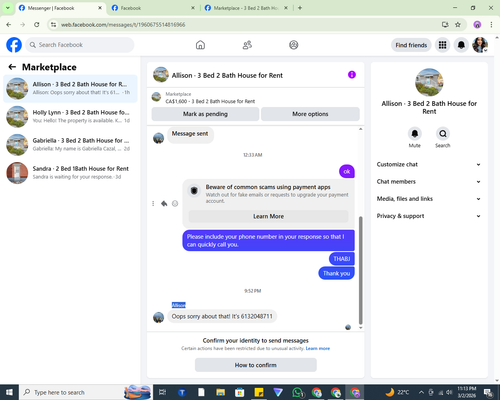Open Holly Lynn conversation in chat list
The image size is (500, 400).
(x=70, y=116)
